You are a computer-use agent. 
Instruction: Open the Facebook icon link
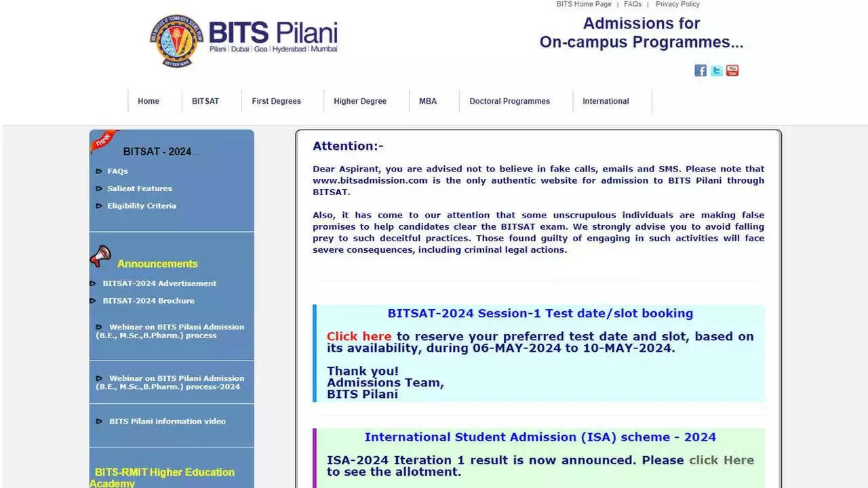click(701, 70)
